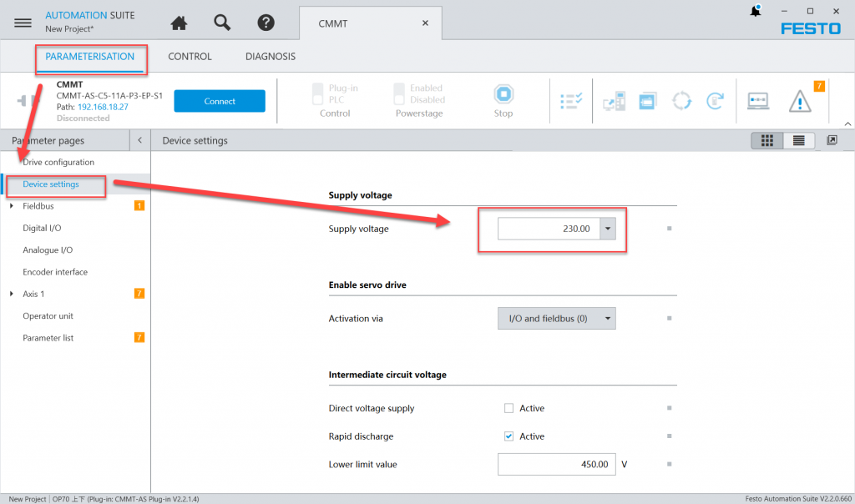Screen dimensions: 855x504
Task: Click the marker square beside Supply voltage
Action: click(x=669, y=229)
